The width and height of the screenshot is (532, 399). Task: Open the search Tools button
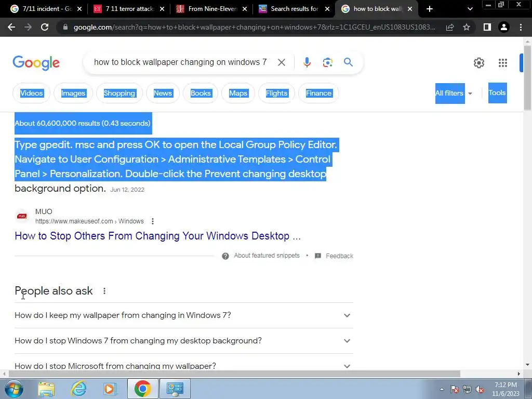497,92
